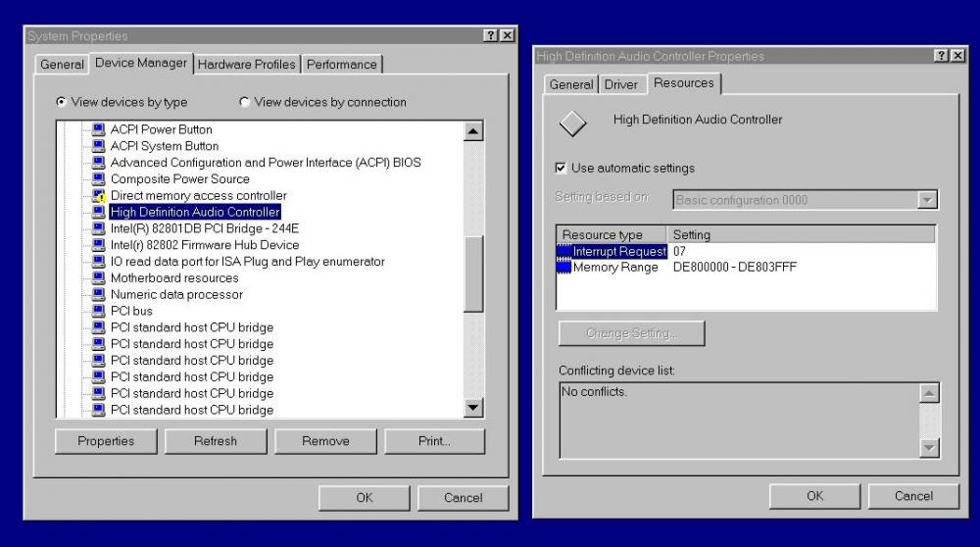Image resolution: width=980 pixels, height=547 pixels.
Task: Click the PCI bus device icon
Action: (x=98, y=311)
